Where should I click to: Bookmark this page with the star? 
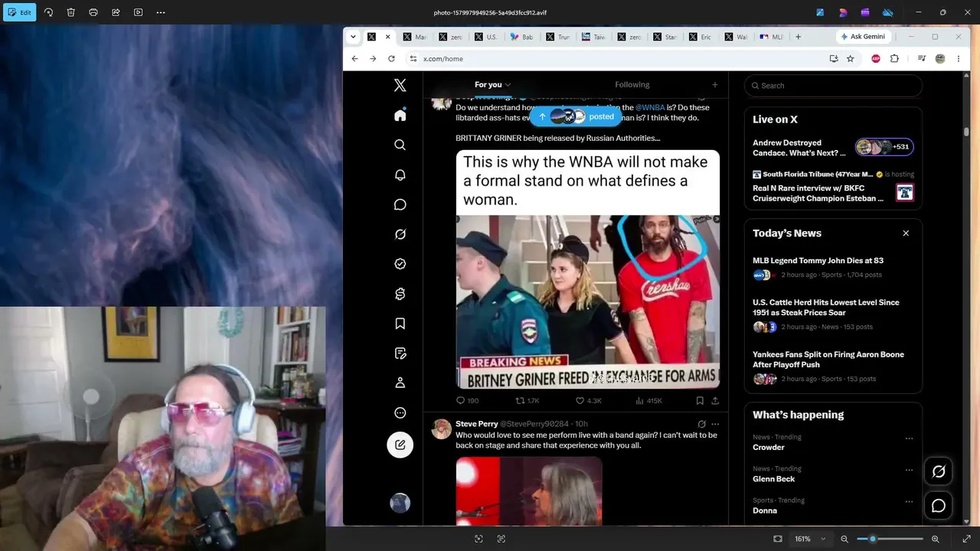[850, 59]
